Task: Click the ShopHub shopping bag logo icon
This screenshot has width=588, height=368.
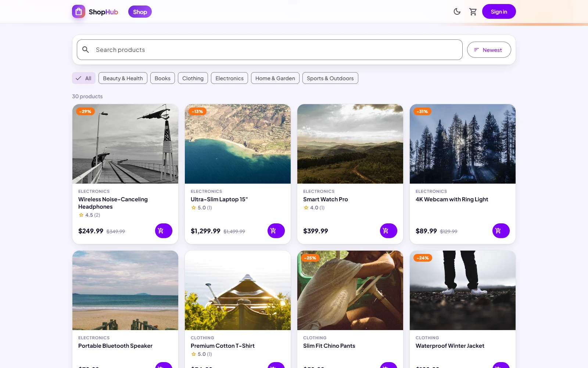Action: [x=79, y=12]
